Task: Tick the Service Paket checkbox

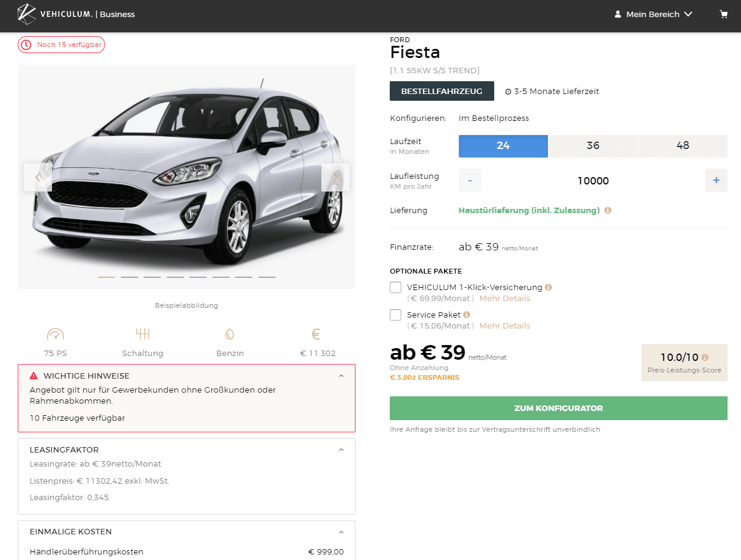Action: [396, 315]
